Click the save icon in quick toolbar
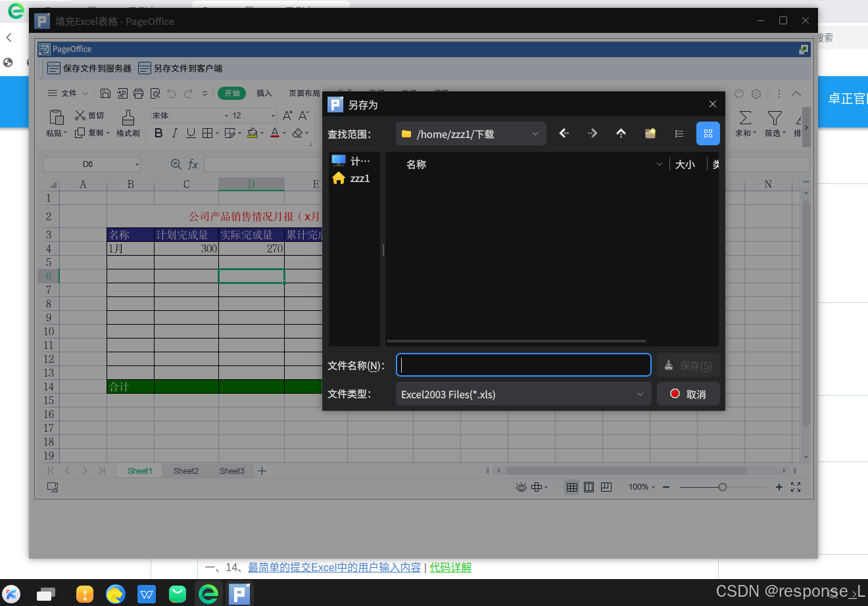868x606 pixels. tap(105, 93)
